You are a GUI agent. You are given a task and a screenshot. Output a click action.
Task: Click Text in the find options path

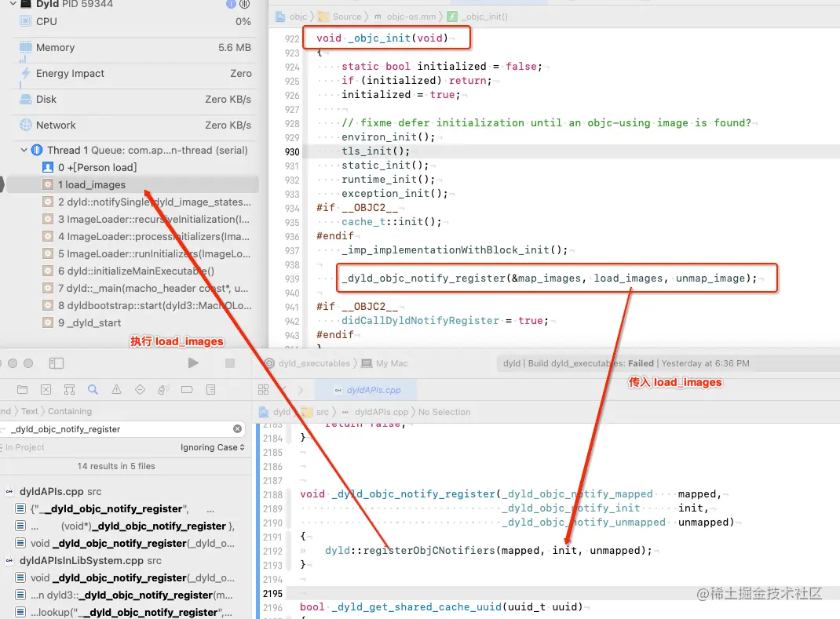30,411
